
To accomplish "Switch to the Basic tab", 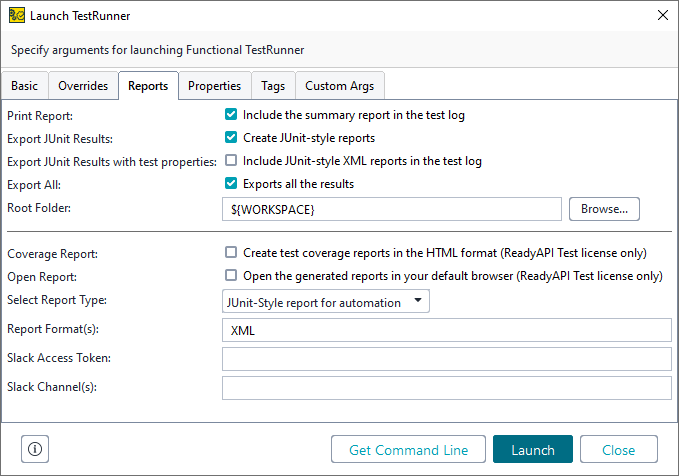I will pyautogui.click(x=25, y=86).
